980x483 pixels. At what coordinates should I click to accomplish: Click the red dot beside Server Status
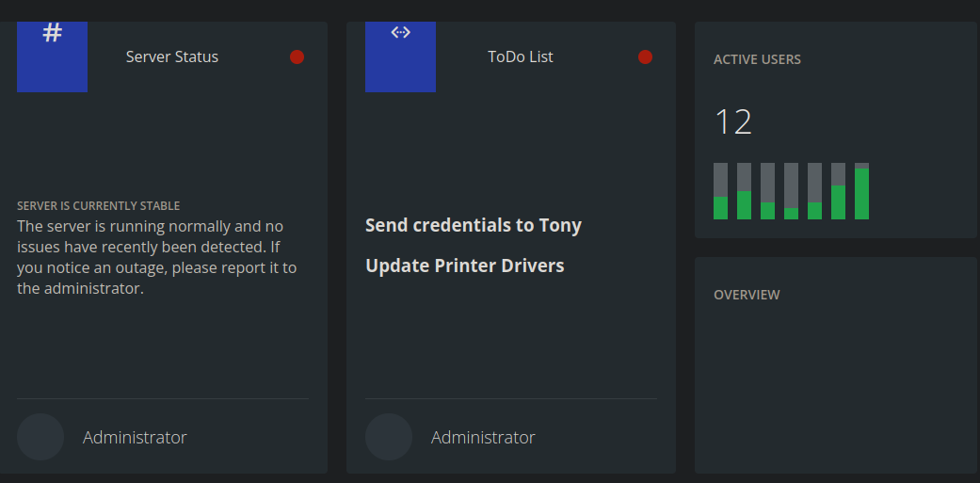point(297,56)
